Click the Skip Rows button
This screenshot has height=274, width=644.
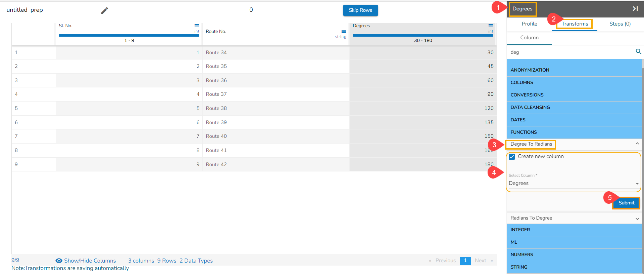point(360,10)
